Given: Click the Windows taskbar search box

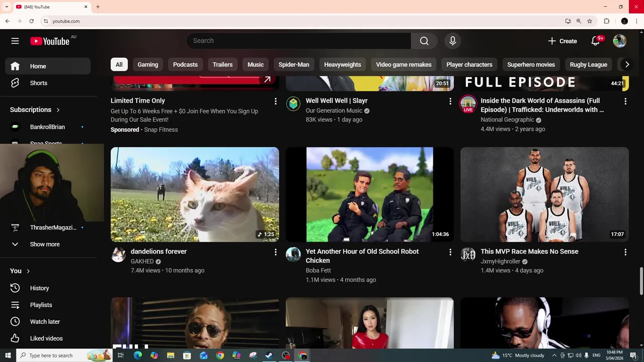Looking at the screenshot, I should tap(64, 355).
